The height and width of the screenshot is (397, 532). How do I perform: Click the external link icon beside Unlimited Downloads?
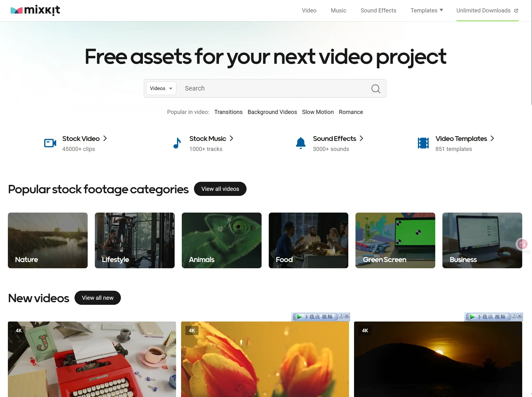coord(516,11)
